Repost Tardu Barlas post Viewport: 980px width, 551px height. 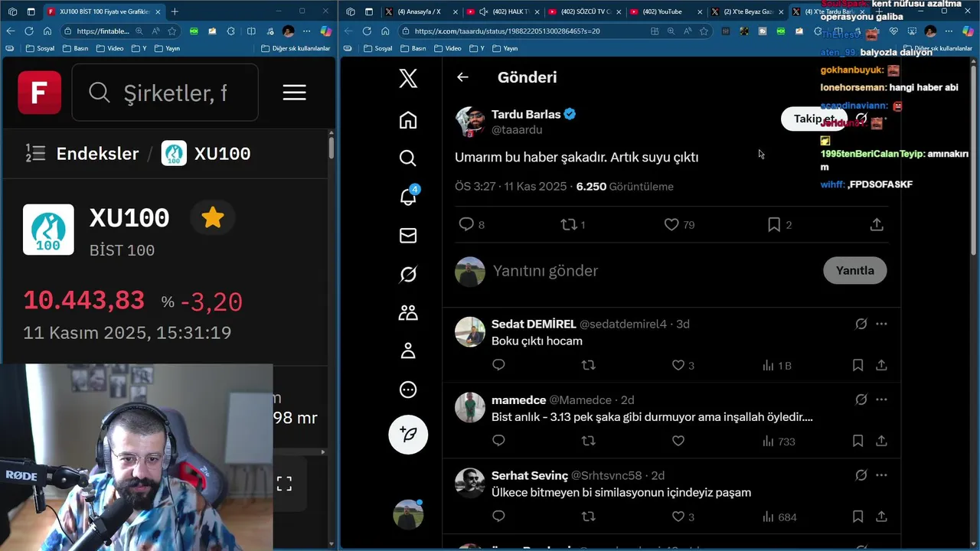click(569, 224)
